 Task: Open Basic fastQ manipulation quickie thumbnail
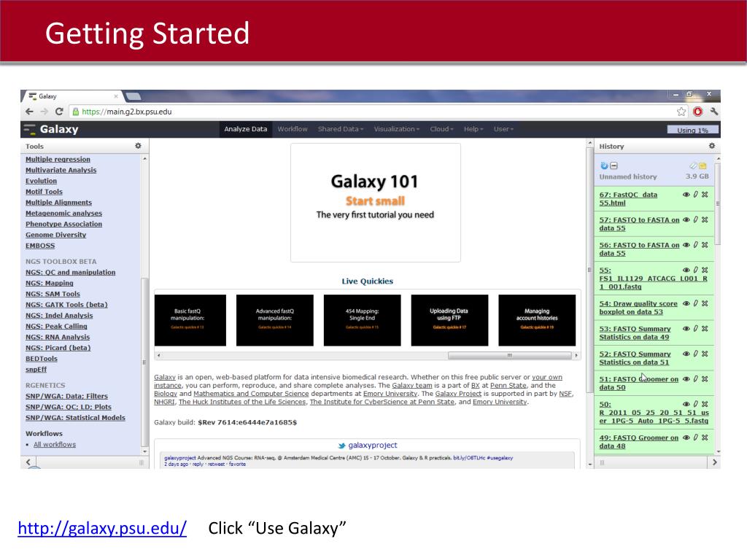pos(190,320)
